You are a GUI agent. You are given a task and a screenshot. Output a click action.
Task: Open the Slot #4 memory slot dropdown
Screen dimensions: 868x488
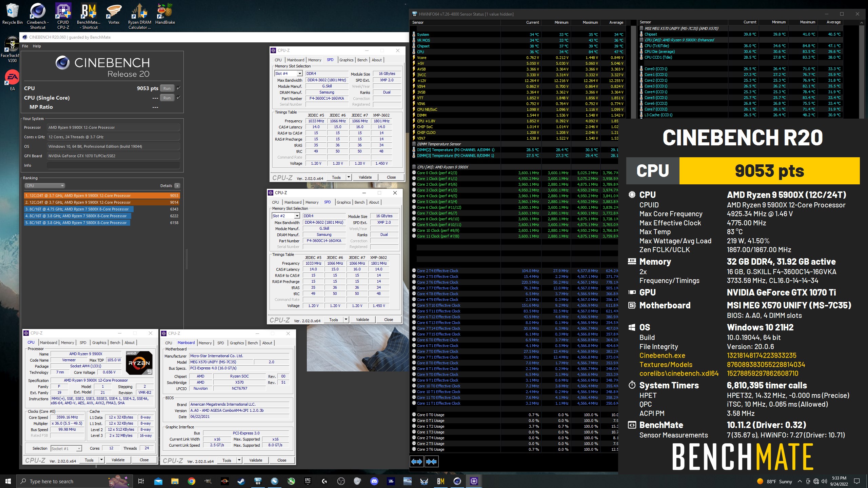tap(288, 74)
